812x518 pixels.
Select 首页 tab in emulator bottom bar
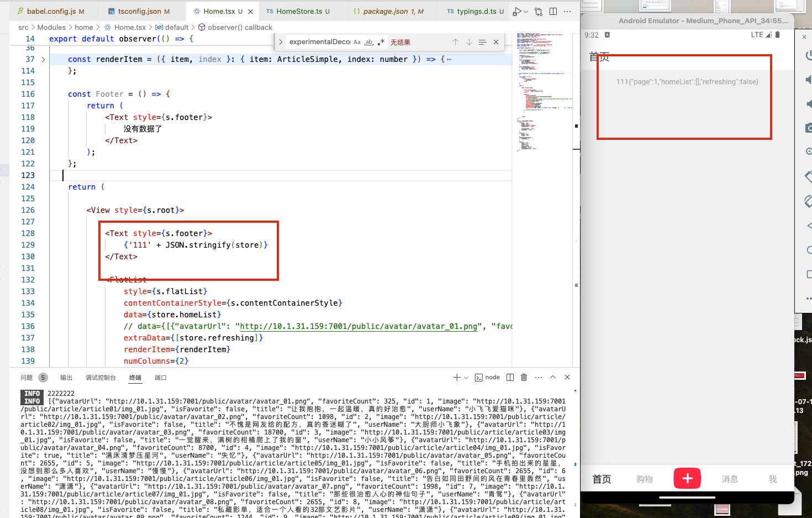click(x=602, y=479)
